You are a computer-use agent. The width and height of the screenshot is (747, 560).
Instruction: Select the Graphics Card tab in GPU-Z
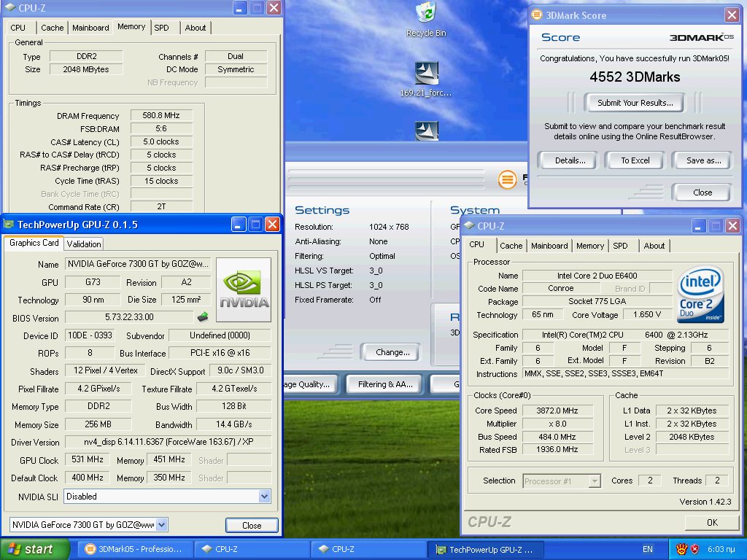pos(34,243)
